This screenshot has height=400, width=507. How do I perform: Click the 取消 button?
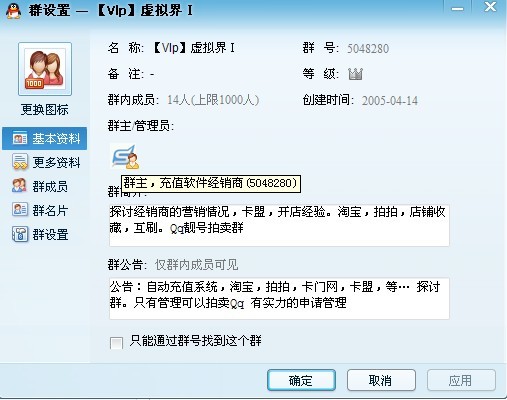coord(381,380)
